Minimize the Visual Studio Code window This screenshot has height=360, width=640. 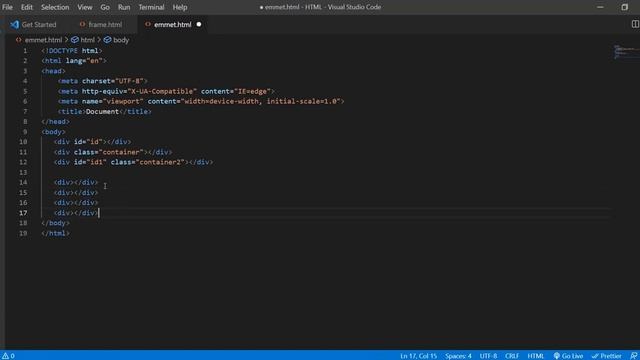pos(600,7)
